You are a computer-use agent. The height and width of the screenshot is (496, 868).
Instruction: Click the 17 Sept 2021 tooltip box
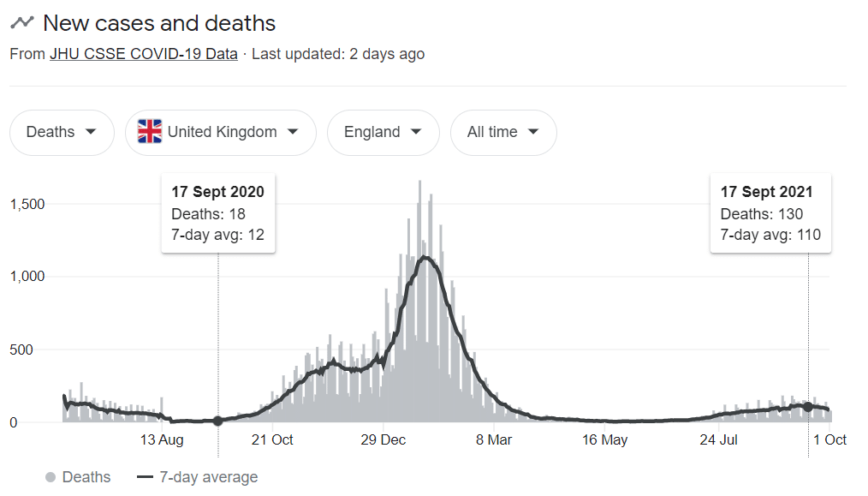click(770, 213)
